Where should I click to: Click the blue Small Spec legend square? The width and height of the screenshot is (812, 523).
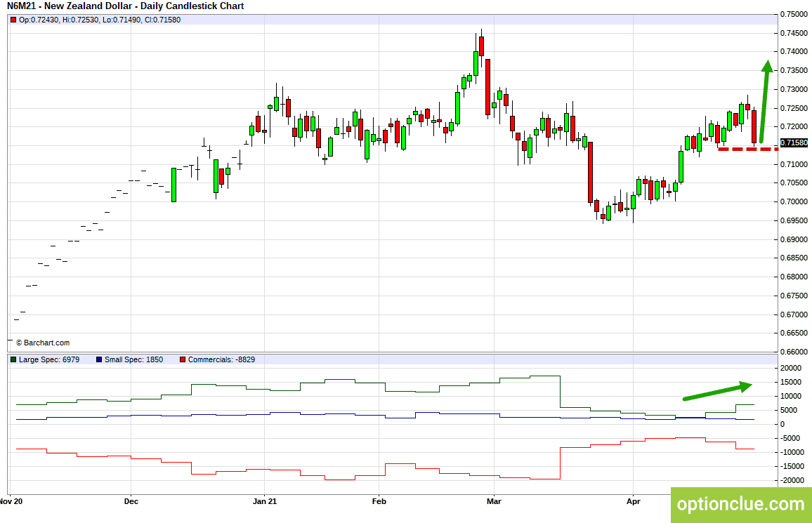(99, 359)
